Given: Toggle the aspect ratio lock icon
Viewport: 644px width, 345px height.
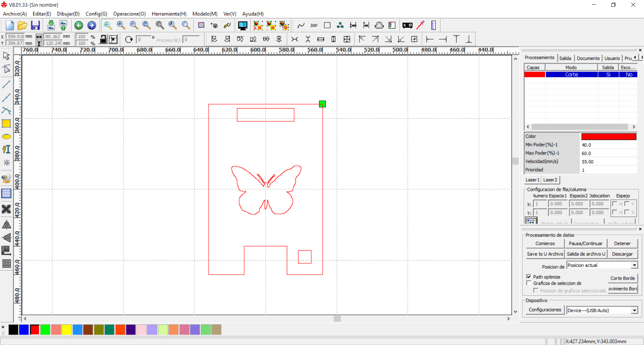Looking at the screenshot, I should (x=104, y=40).
